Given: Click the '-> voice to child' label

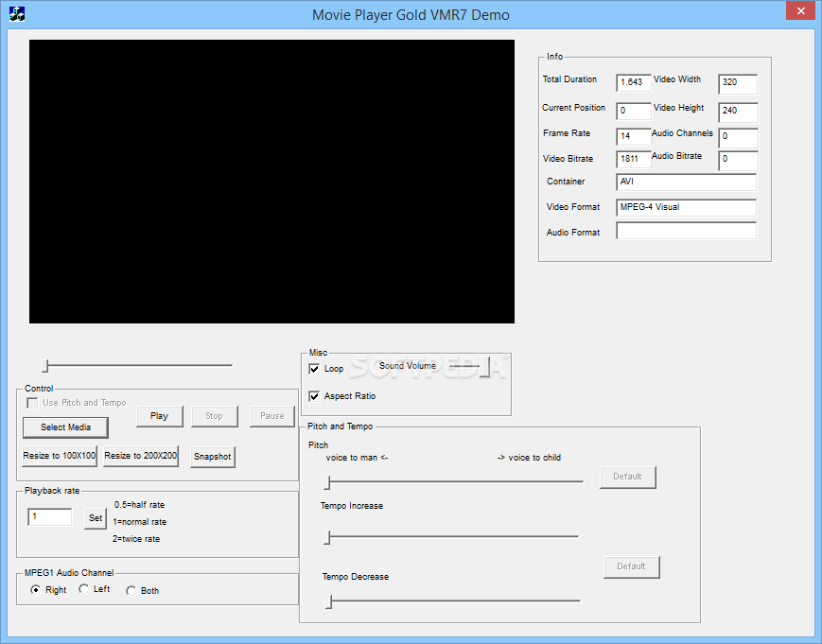Looking at the screenshot, I should 529,458.
